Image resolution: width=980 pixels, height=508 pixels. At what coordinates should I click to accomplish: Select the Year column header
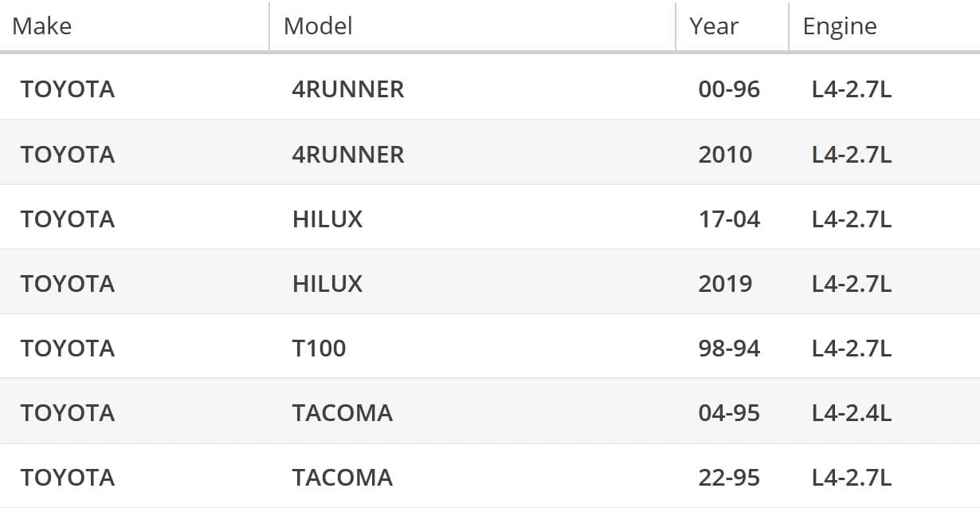pos(714,26)
